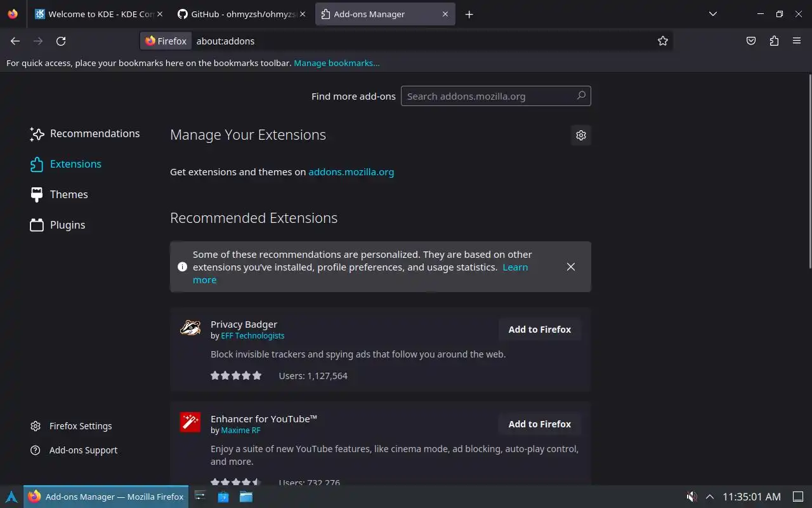Open the addons.mozilla.org link
The height and width of the screenshot is (508, 812).
(351, 171)
